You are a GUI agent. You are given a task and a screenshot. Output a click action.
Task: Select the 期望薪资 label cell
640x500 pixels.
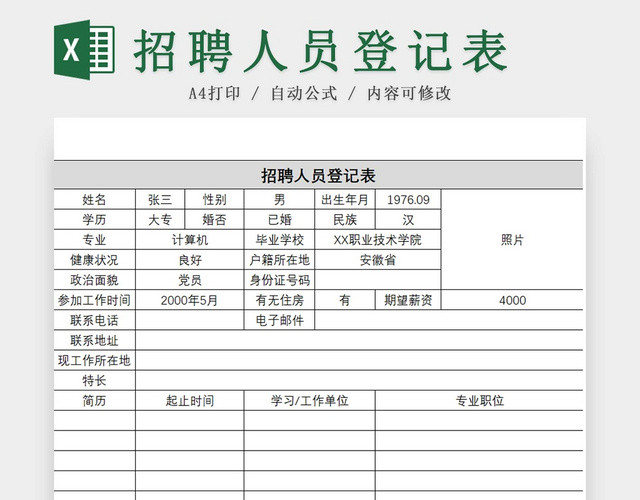click(x=408, y=300)
